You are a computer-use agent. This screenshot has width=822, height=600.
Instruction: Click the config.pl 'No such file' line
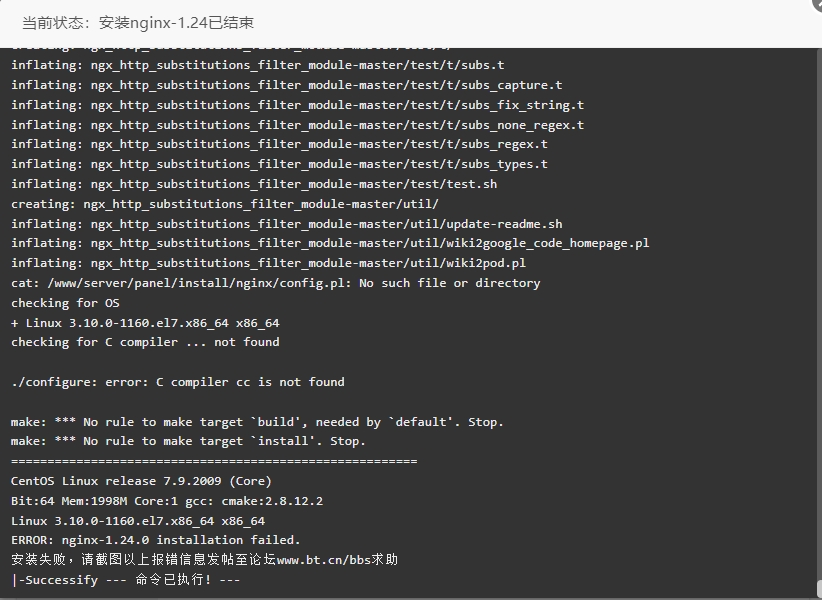click(276, 283)
